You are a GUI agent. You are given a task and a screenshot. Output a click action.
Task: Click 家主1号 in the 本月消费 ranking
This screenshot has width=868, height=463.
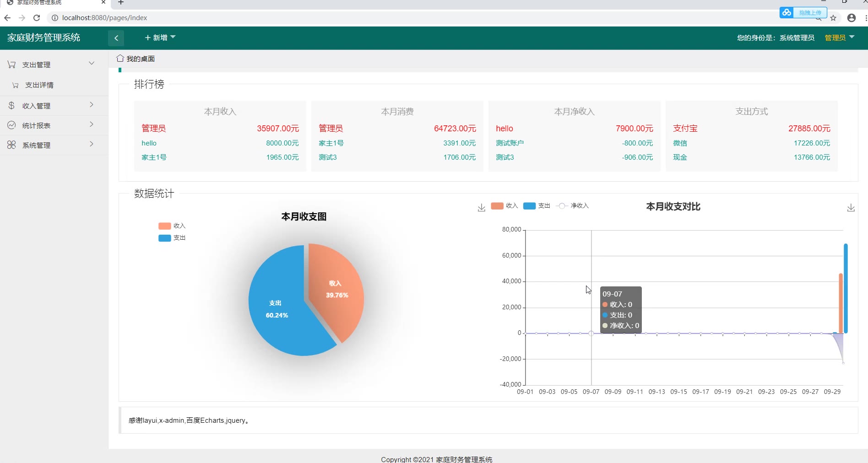point(331,143)
